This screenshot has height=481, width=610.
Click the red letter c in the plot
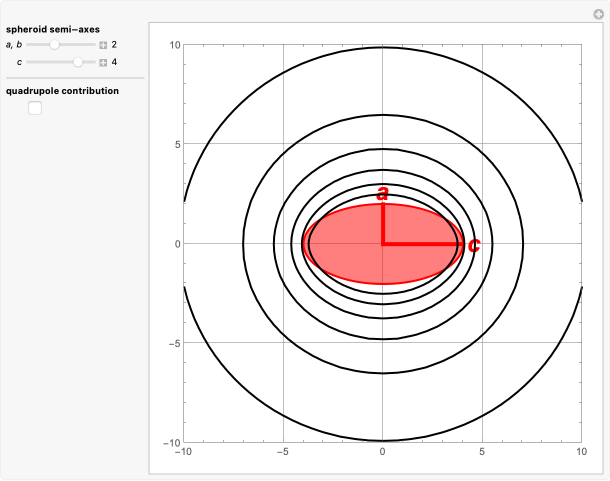474,245
